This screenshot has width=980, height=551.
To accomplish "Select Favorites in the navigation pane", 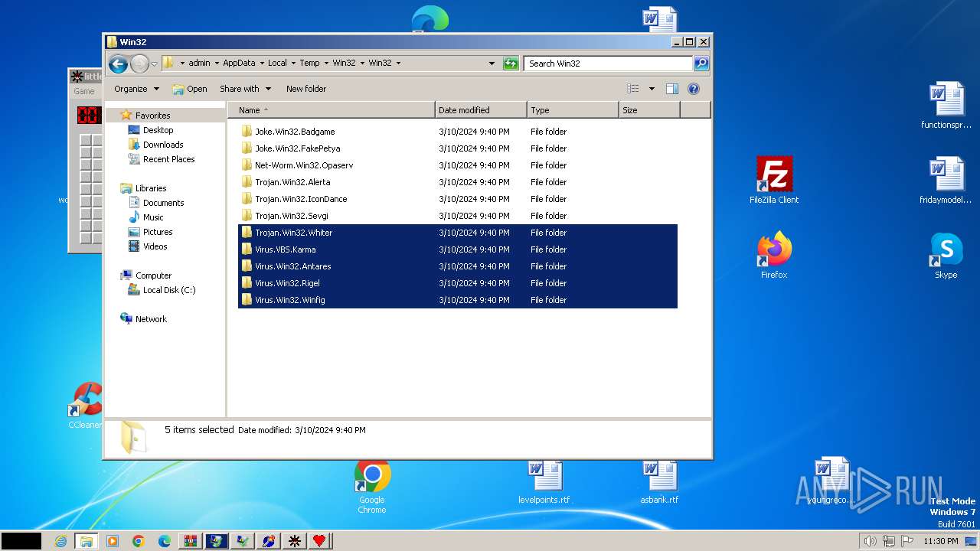I will click(152, 116).
